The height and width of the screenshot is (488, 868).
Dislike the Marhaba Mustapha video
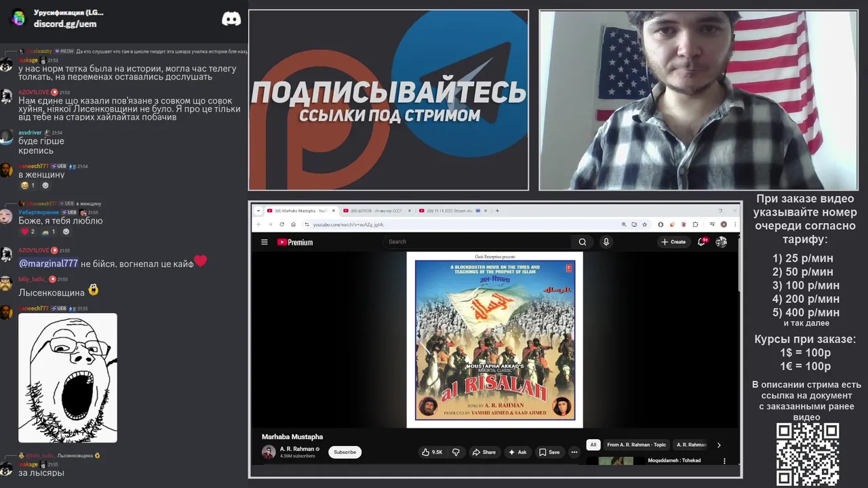tap(456, 452)
